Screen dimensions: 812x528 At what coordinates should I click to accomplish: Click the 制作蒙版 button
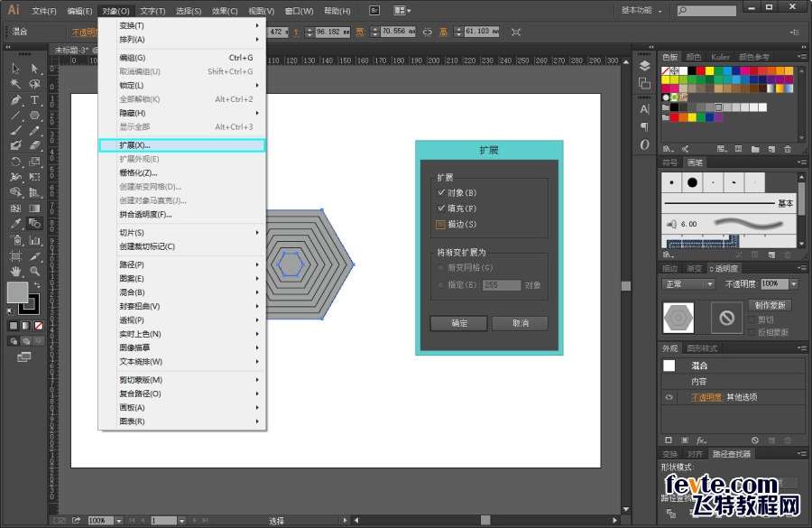[770, 305]
